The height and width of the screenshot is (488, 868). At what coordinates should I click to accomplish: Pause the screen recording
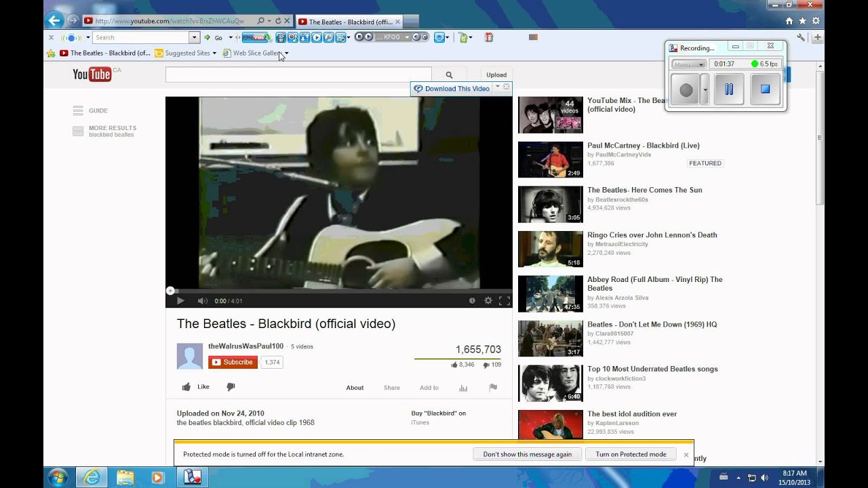tap(729, 89)
